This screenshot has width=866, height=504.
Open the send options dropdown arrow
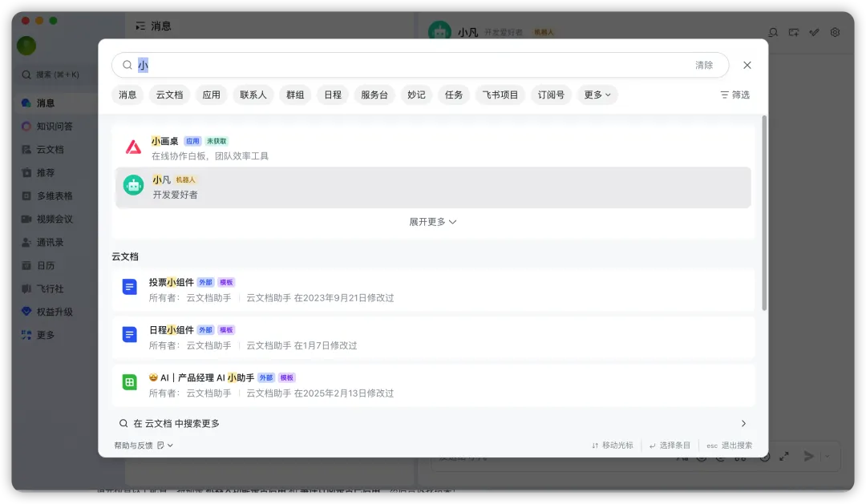click(x=827, y=457)
